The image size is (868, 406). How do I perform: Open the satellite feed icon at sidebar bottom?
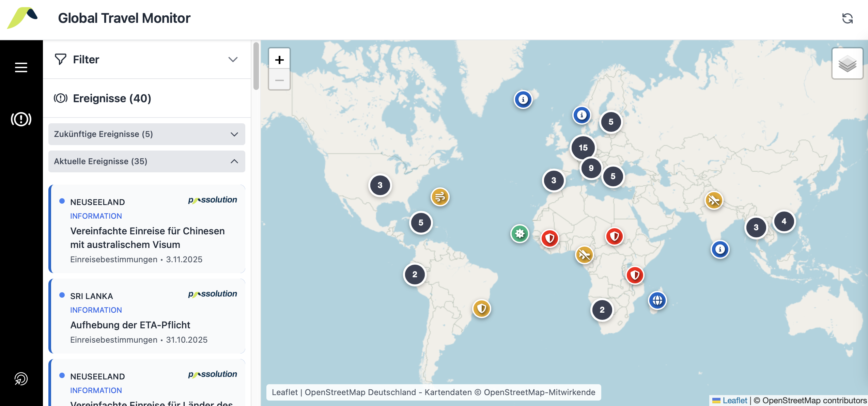coord(21,379)
